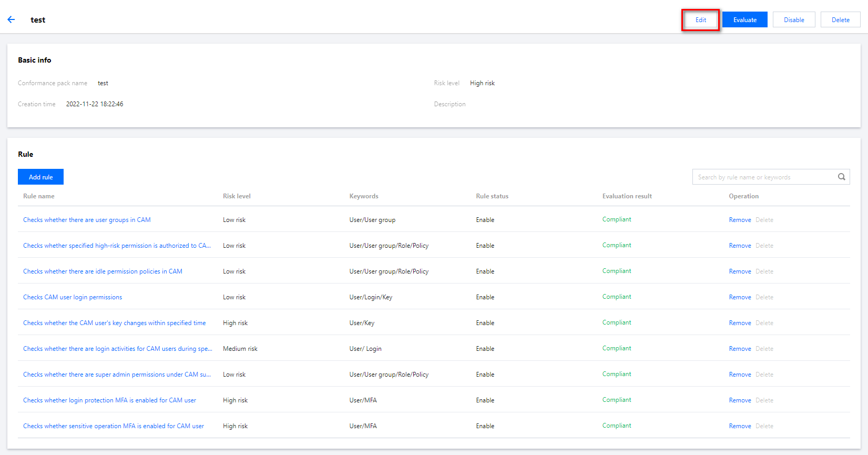Open the high-risk permission authorized rule
Screen dimensions: 868x455
117,246
